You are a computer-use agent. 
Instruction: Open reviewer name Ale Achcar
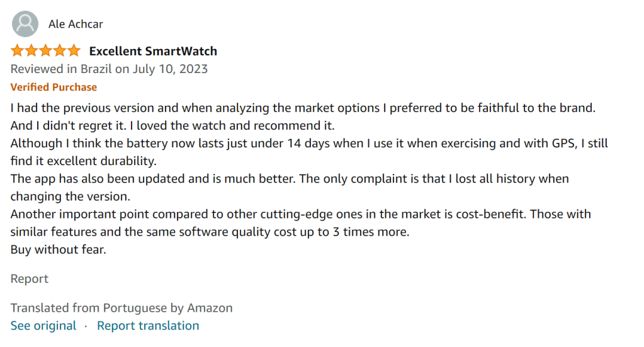coord(76,25)
